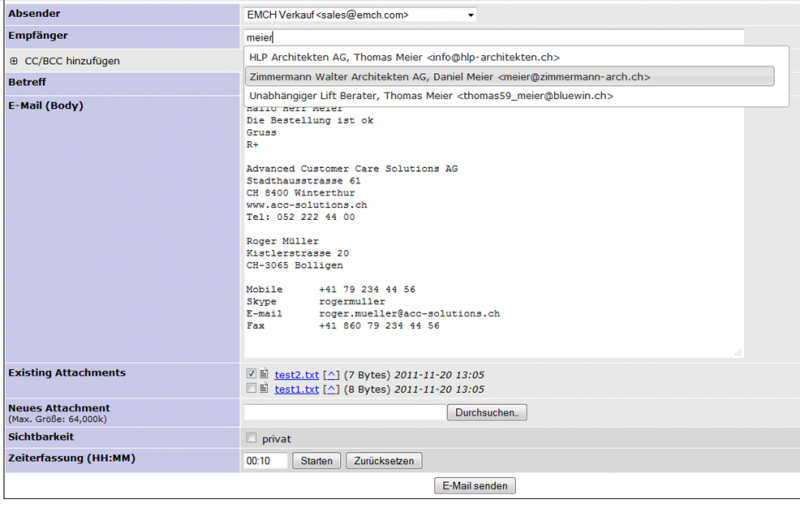Check the test1.txt attachment checkbox
This screenshot has height=508, width=800.
(251, 388)
